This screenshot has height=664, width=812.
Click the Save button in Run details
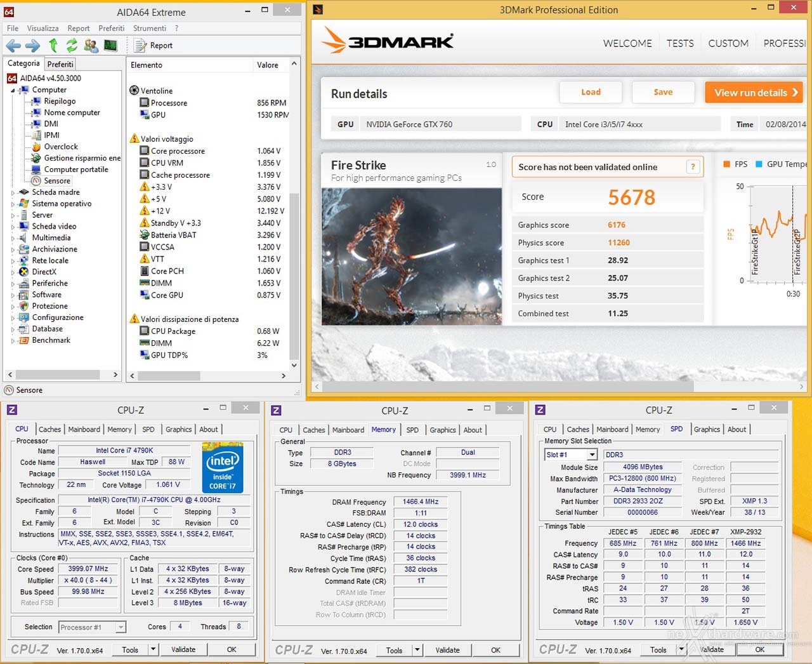663,92
